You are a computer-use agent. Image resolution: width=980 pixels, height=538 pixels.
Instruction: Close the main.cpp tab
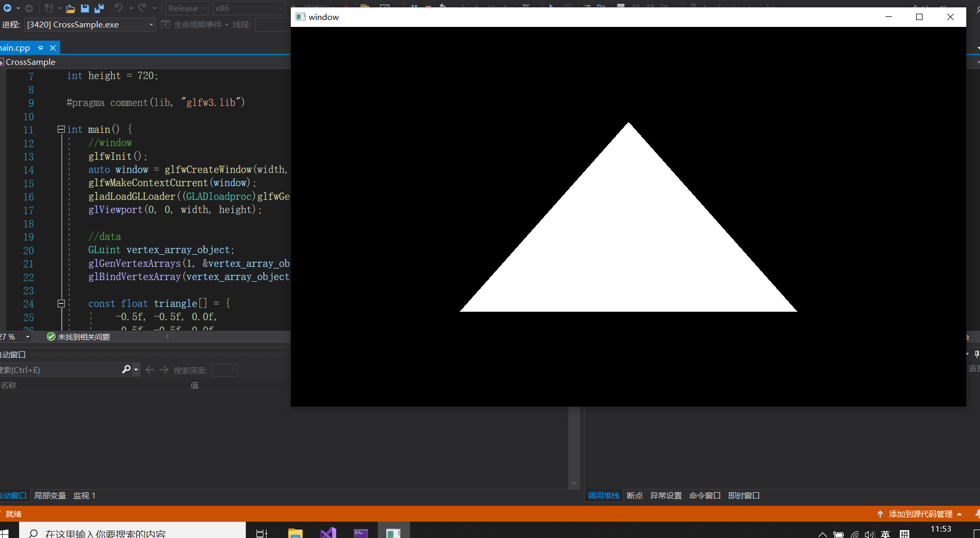(53, 48)
